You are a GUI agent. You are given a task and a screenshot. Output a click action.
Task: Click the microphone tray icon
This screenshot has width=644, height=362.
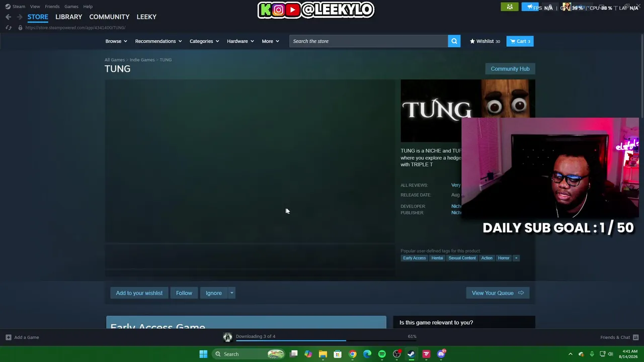tap(592, 354)
